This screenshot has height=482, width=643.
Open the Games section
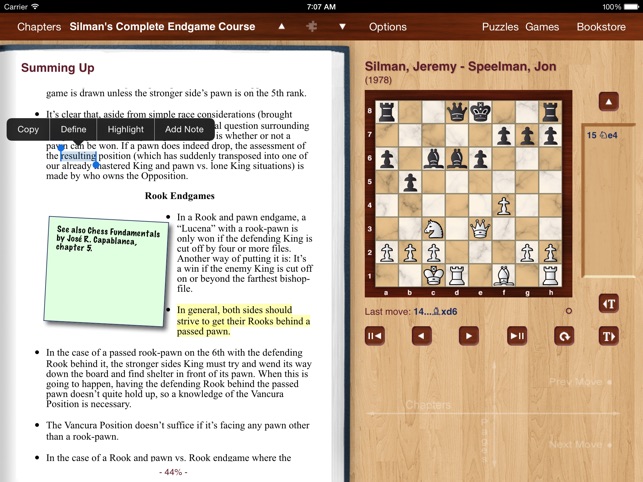click(542, 27)
